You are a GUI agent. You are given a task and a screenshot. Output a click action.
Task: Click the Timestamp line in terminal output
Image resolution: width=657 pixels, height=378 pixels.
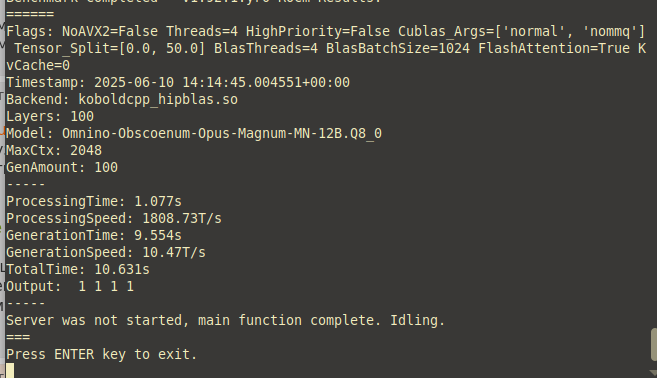point(178,83)
